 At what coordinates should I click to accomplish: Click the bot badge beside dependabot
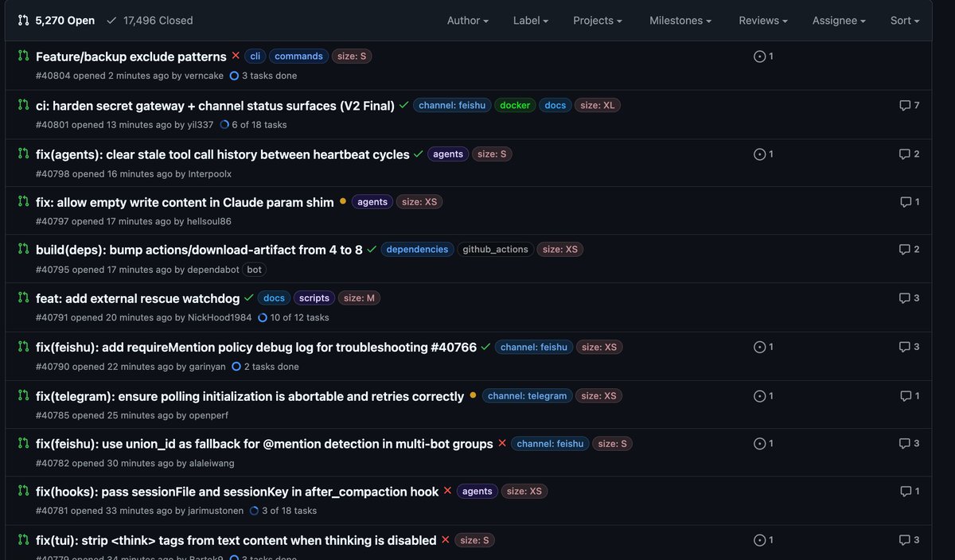pos(254,270)
